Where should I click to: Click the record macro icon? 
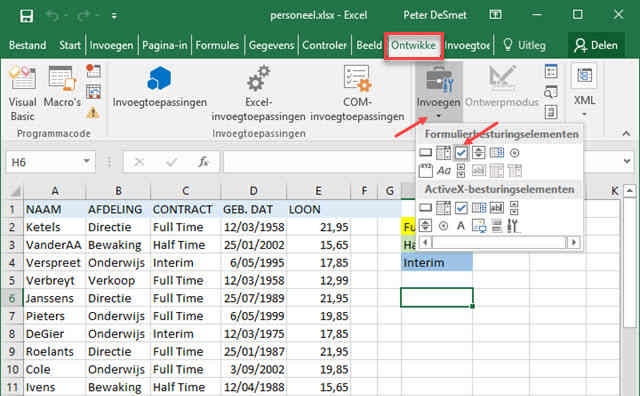pos(93,71)
